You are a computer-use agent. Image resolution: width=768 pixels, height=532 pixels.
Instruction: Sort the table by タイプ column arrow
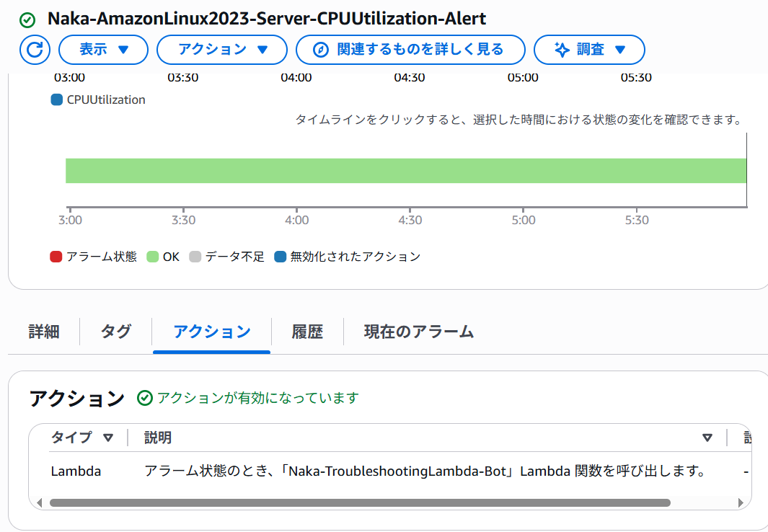(108, 438)
